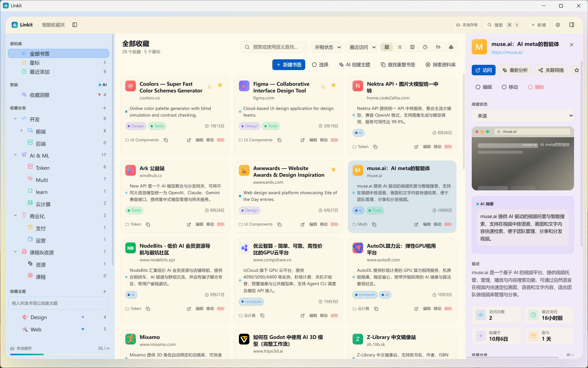
Task: Collapse the AI & ML category
Action: tap(15, 155)
